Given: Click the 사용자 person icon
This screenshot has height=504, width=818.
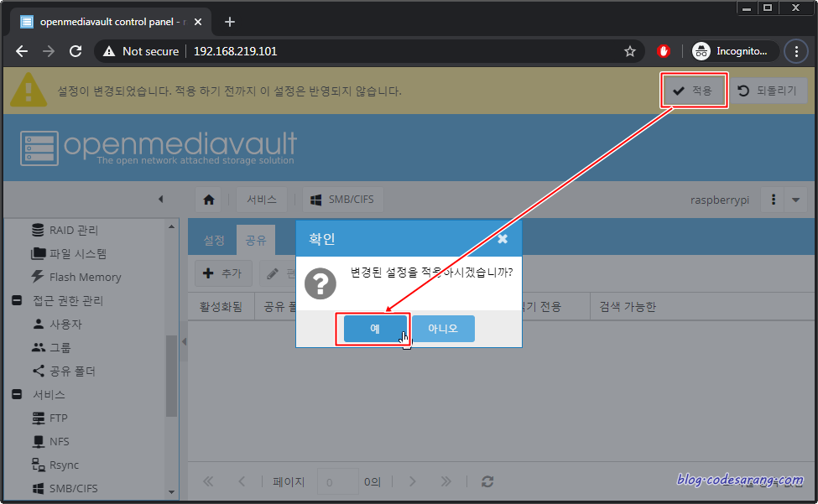Looking at the screenshot, I should pyautogui.click(x=38, y=324).
